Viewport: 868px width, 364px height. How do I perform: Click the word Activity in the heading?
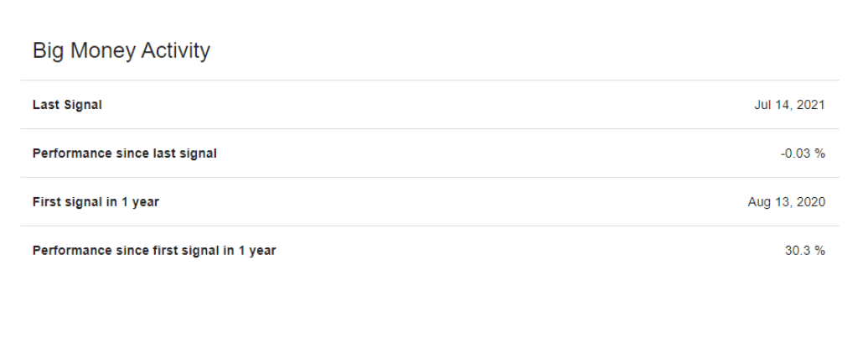(x=175, y=51)
